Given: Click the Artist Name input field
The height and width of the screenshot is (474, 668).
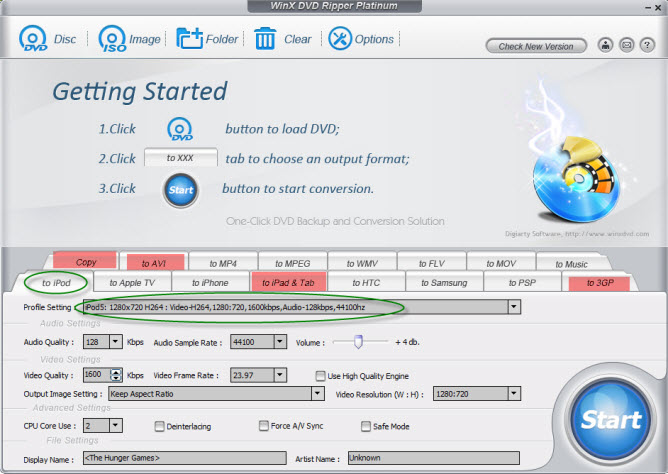Looking at the screenshot, I should pos(434,458).
